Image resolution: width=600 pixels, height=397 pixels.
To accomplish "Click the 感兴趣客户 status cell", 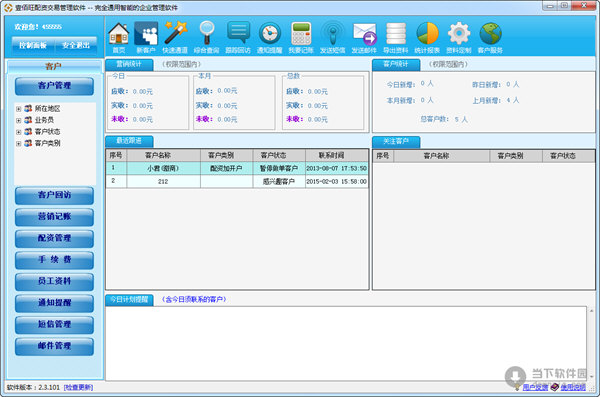I will pos(279,181).
